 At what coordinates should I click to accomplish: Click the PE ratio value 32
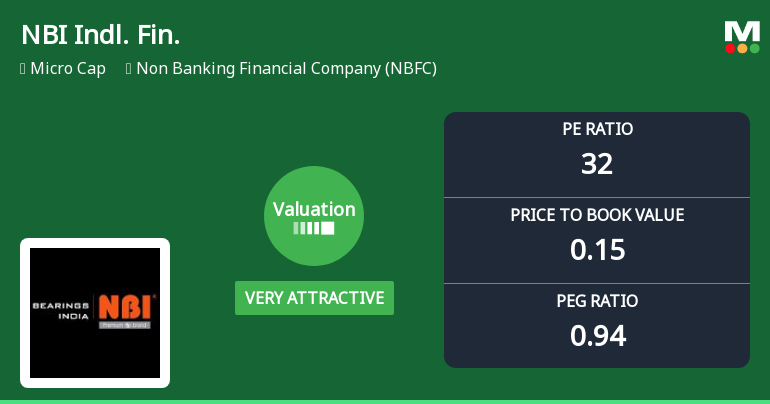[597, 163]
